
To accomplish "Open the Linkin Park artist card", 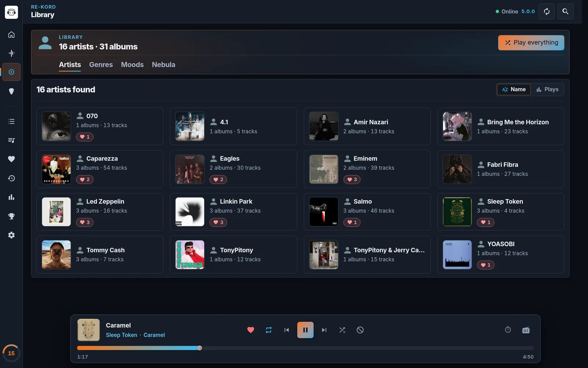I will coord(233,212).
